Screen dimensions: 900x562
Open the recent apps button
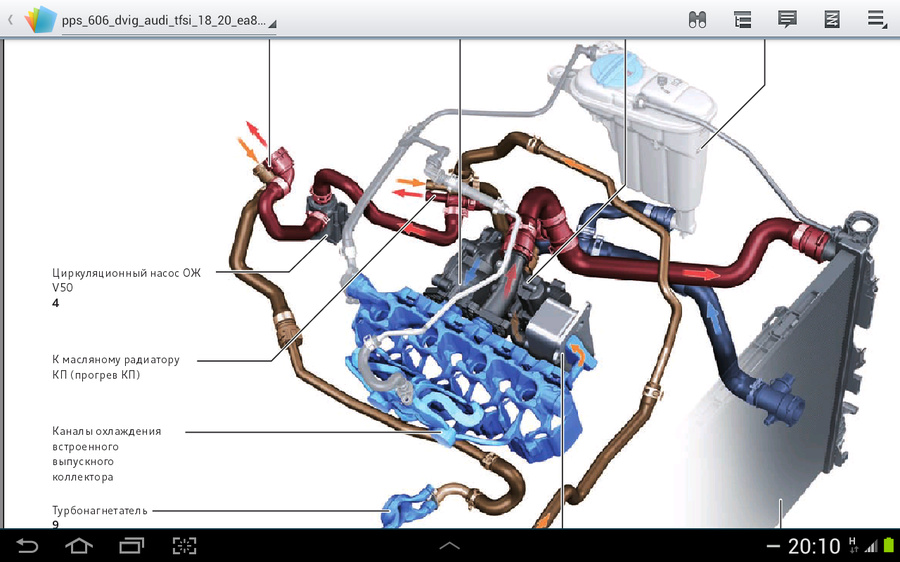point(131,545)
